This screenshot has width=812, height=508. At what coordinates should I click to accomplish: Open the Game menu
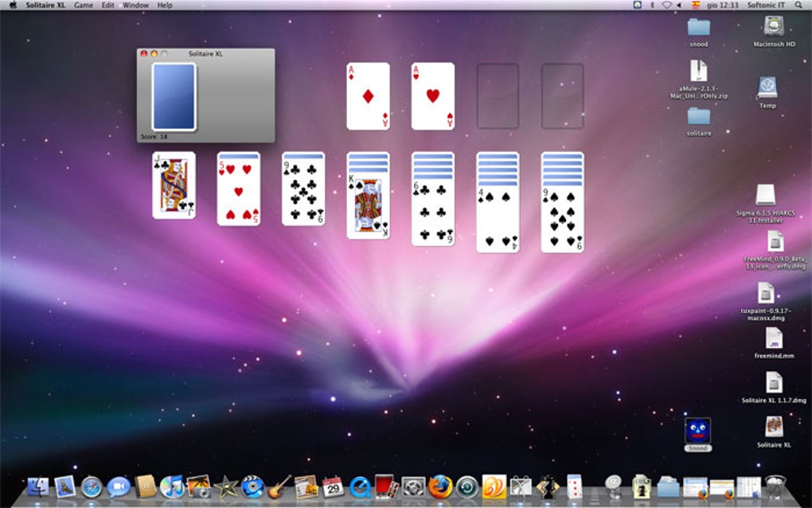tap(84, 6)
